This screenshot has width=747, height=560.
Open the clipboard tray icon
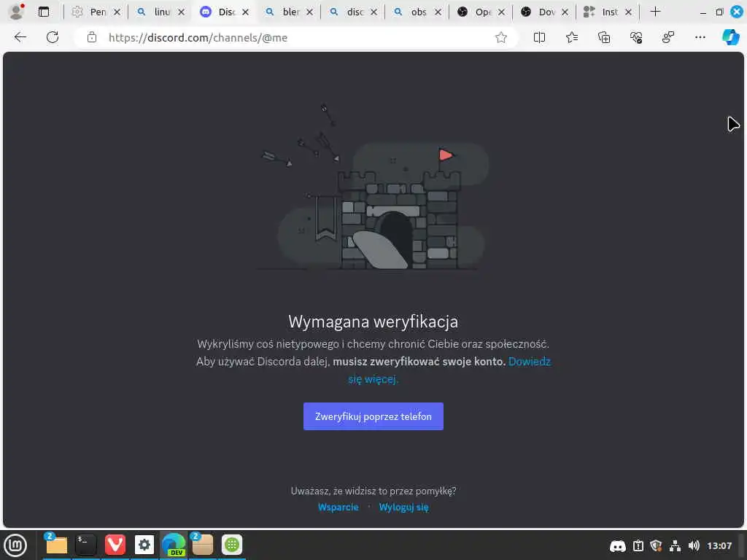coord(638,545)
